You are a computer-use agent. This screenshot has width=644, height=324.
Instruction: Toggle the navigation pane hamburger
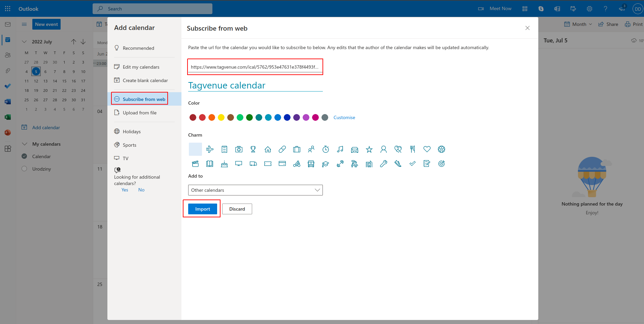[24, 24]
